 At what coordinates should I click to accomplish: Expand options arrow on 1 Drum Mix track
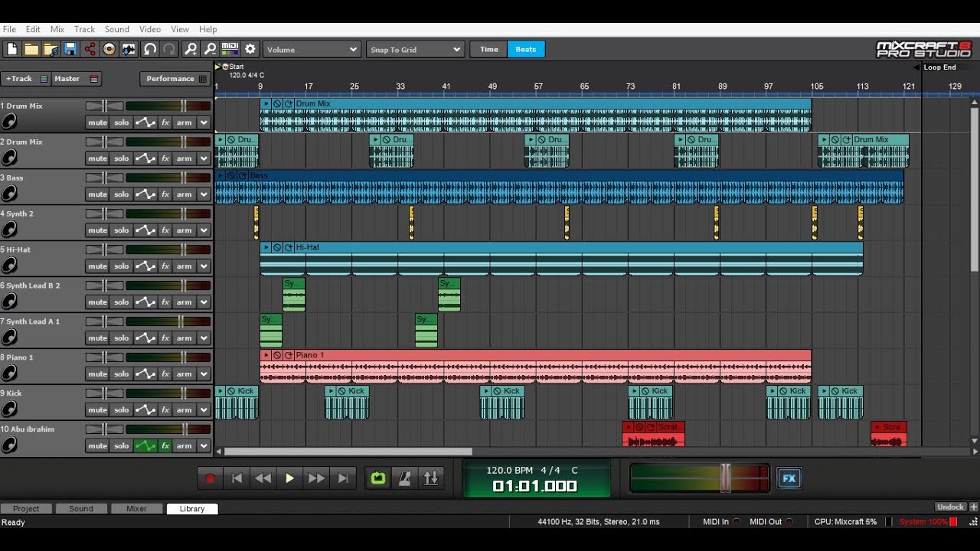(204, 122)
